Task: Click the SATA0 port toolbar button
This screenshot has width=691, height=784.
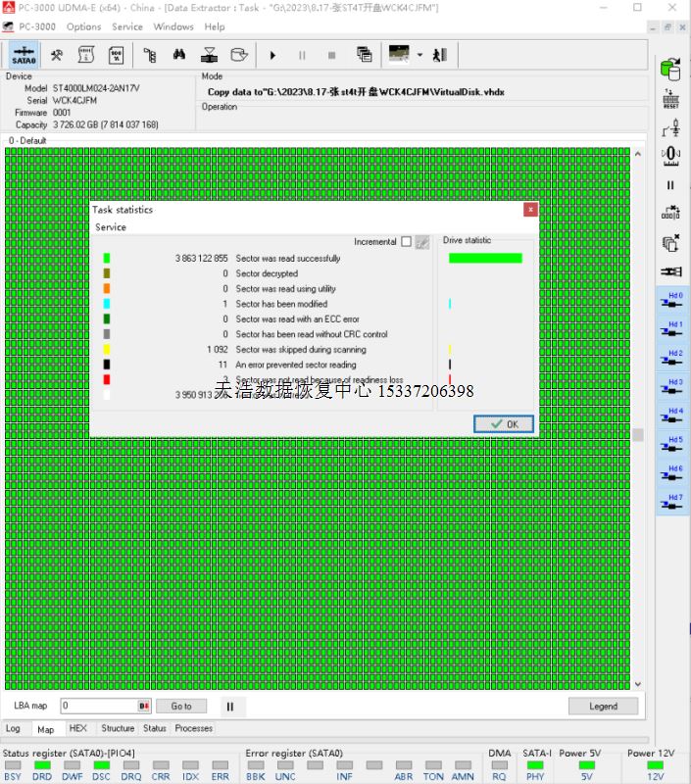Action: 25,55
